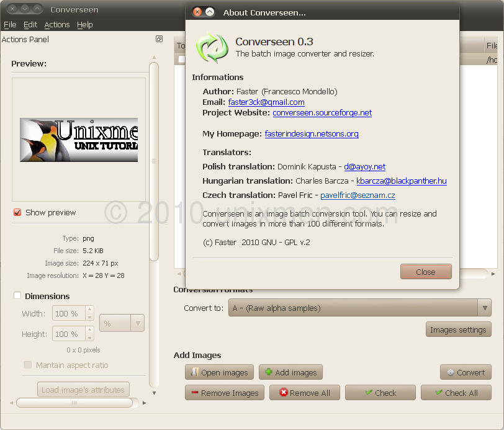504x430 pixels.
Task: Open the Actions menu
Action: (x=57, y=24)
